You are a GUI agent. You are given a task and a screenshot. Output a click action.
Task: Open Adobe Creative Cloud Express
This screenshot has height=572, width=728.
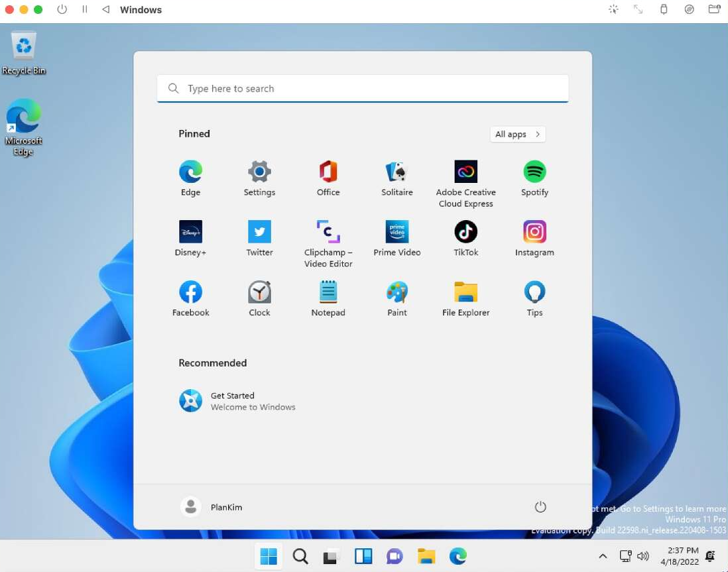pos(465,184)
